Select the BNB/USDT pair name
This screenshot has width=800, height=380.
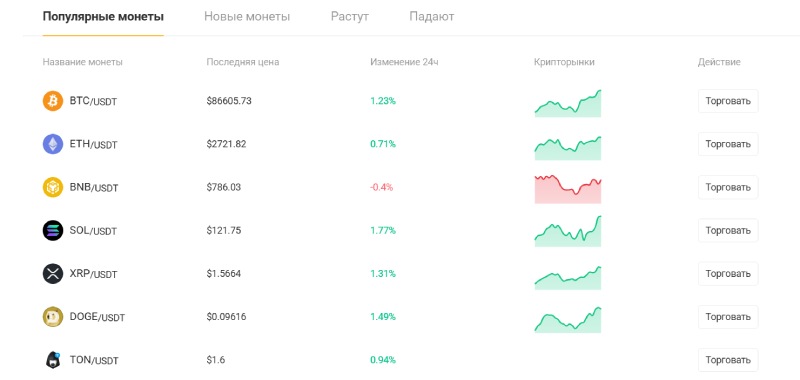click(94, 188)
